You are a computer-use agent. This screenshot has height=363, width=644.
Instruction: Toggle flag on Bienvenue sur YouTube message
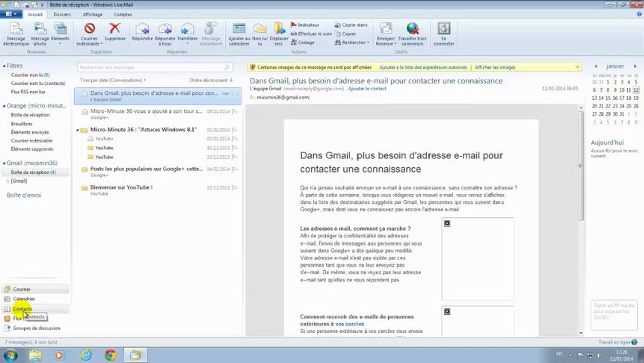[235, 188]
